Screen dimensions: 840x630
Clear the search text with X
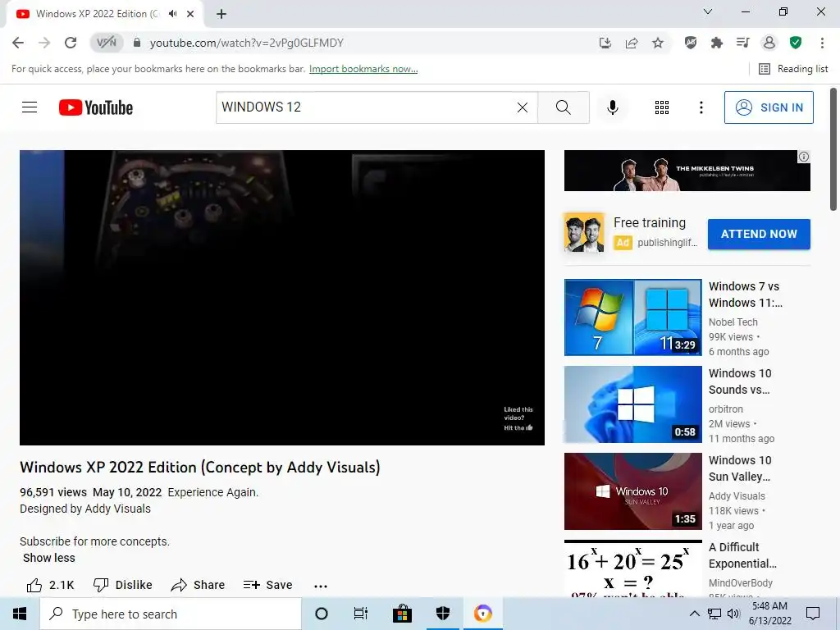[523, 107]
